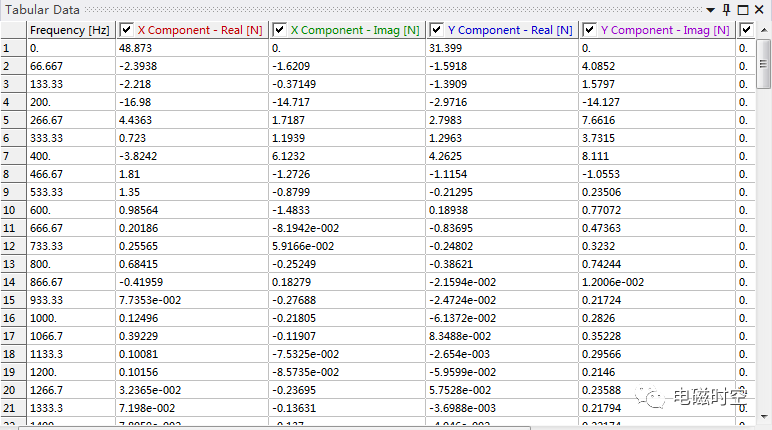Click cell with value 7.7353e-002

pos(192,300)
